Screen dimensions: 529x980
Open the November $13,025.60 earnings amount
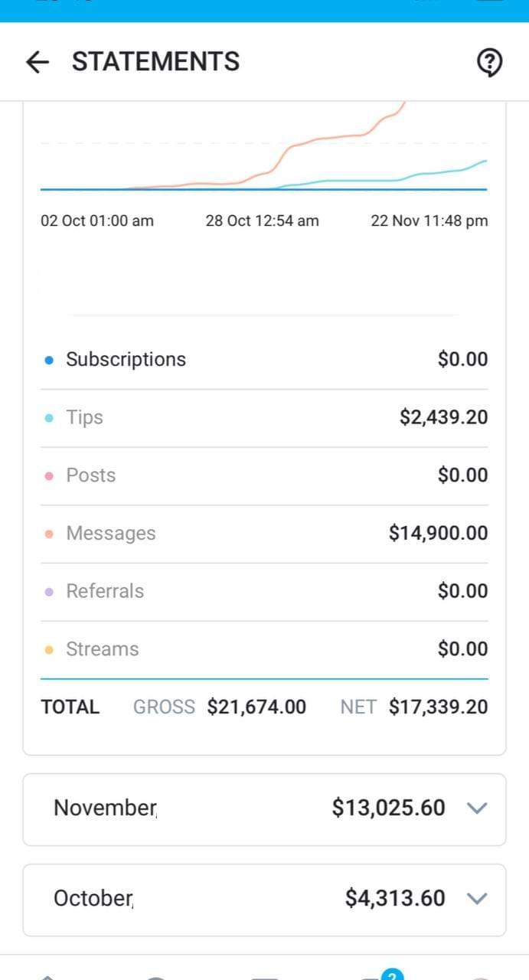388,808
